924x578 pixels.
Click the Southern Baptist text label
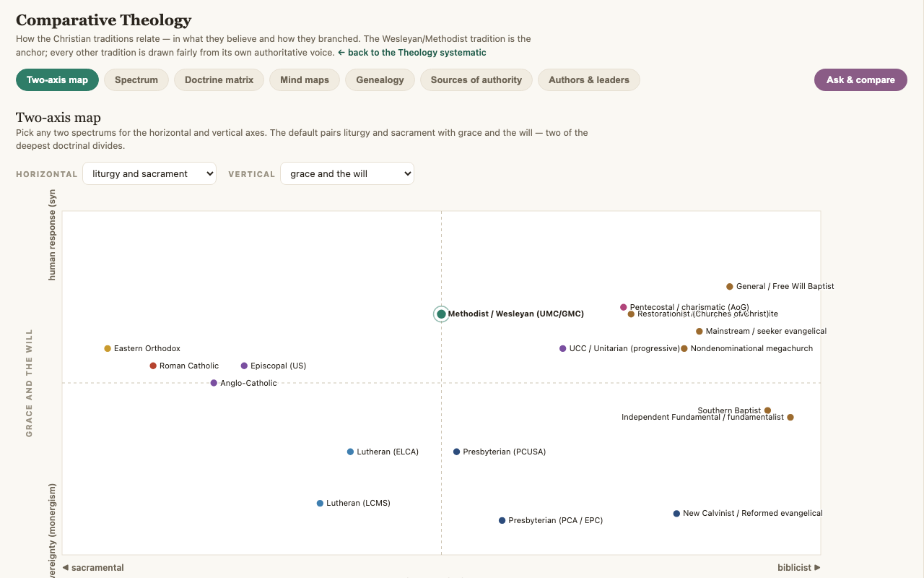729,410
